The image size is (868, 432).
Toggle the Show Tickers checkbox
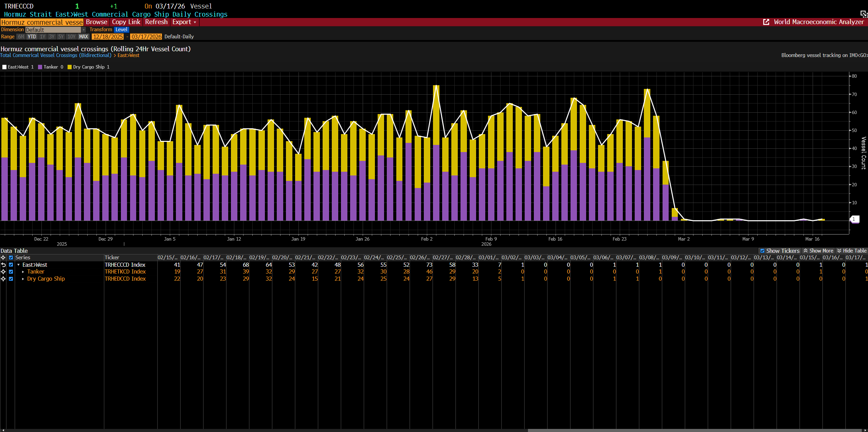click(762, 251)
